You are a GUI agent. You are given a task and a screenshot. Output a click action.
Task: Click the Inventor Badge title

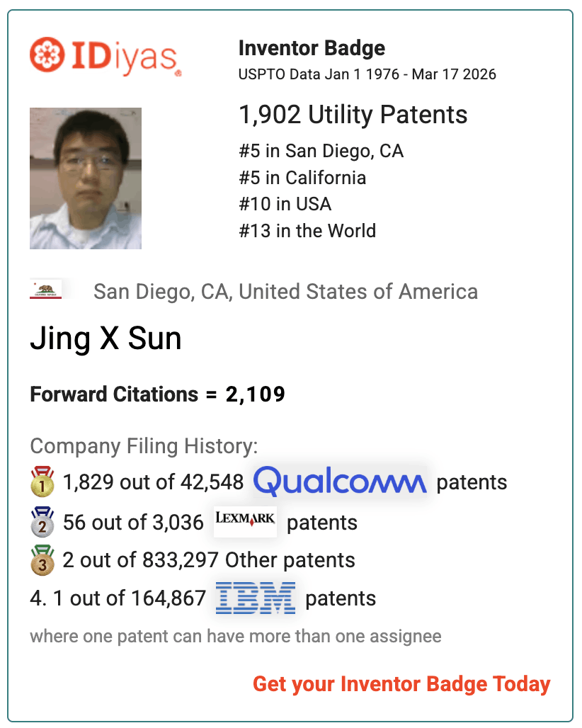coord(312,48)
